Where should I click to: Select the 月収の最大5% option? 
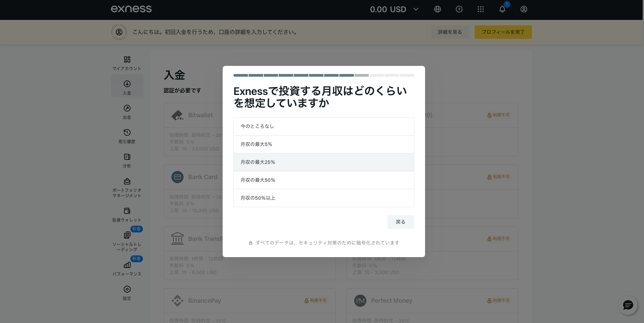coord(324,144)
